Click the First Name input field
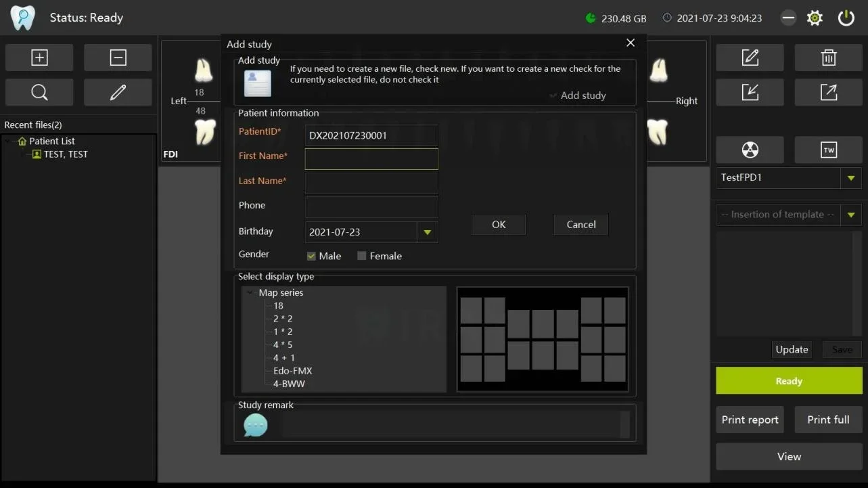 point(371,159)
